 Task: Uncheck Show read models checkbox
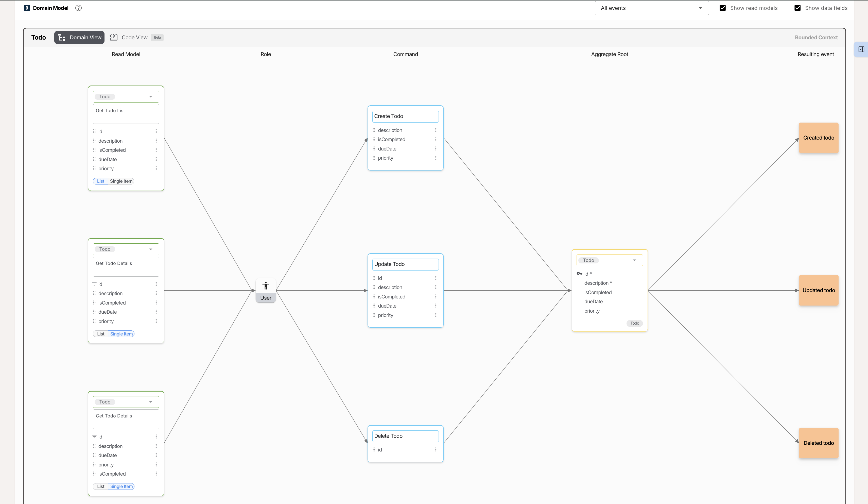(723, 8)
